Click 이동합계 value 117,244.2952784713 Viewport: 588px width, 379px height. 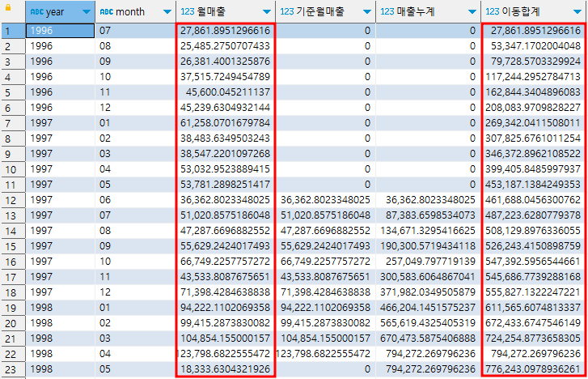(533, 77)
